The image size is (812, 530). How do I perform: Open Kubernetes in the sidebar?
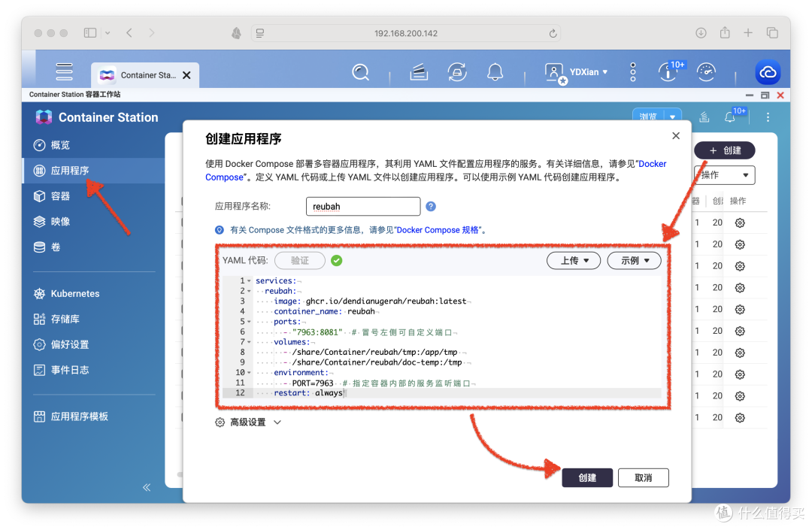click(93, 293)
